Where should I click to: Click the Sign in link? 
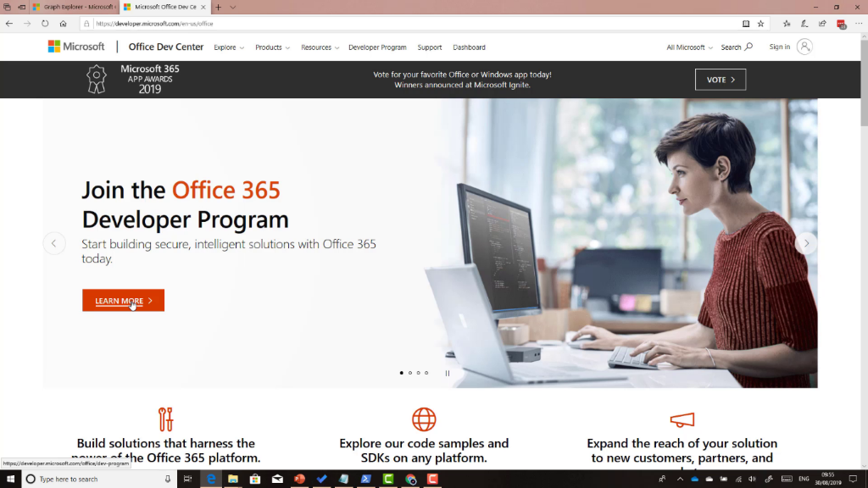coord(780,47)
